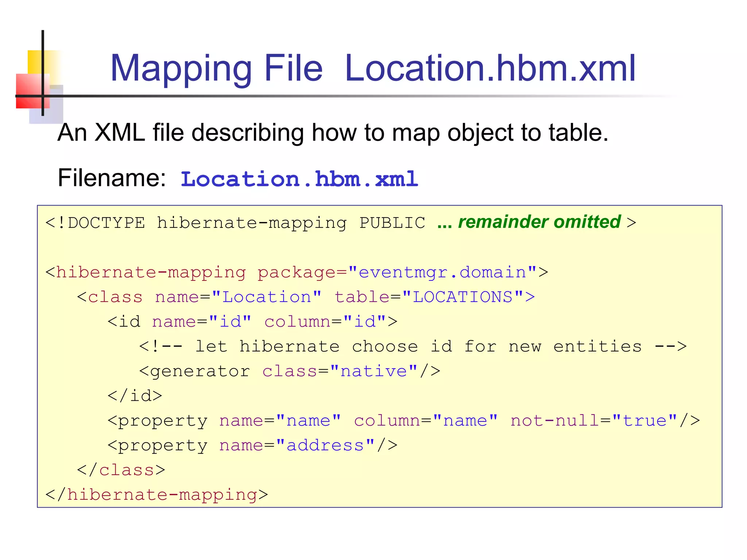
Task: Click the closing </hibernate-mapping> tag
Action: (x=157, y=495)
